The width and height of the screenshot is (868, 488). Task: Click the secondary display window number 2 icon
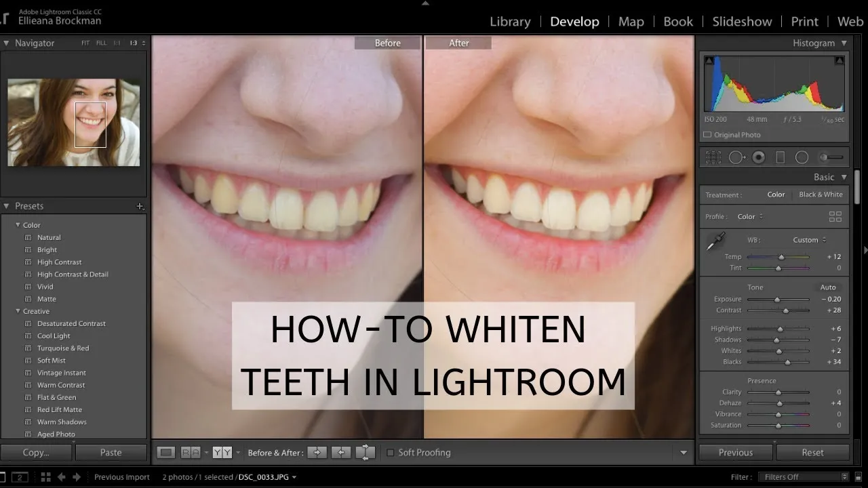20,477
